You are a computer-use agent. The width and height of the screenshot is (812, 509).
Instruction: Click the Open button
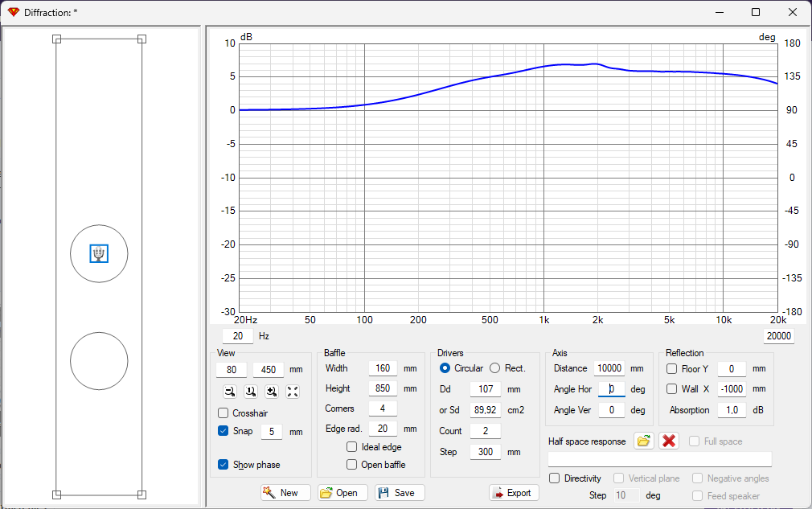[342, 492]
